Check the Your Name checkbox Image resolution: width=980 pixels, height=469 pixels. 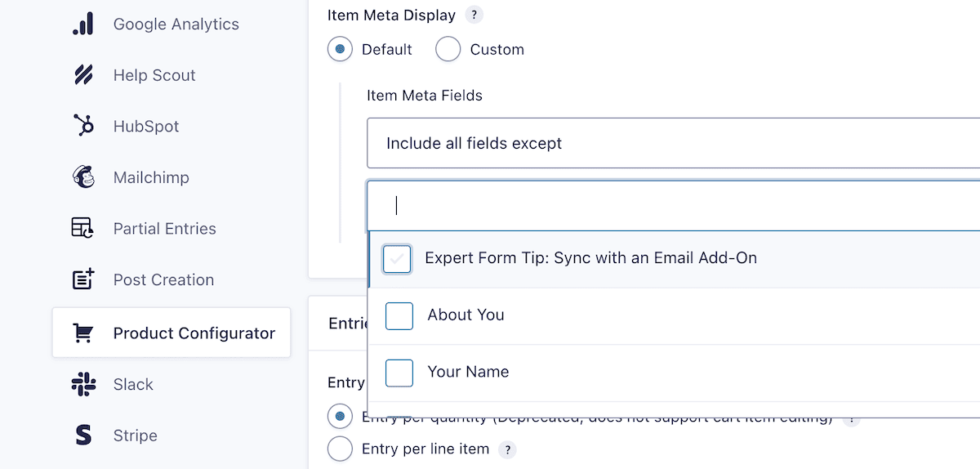pyautogui.click(x=399, y=373)
